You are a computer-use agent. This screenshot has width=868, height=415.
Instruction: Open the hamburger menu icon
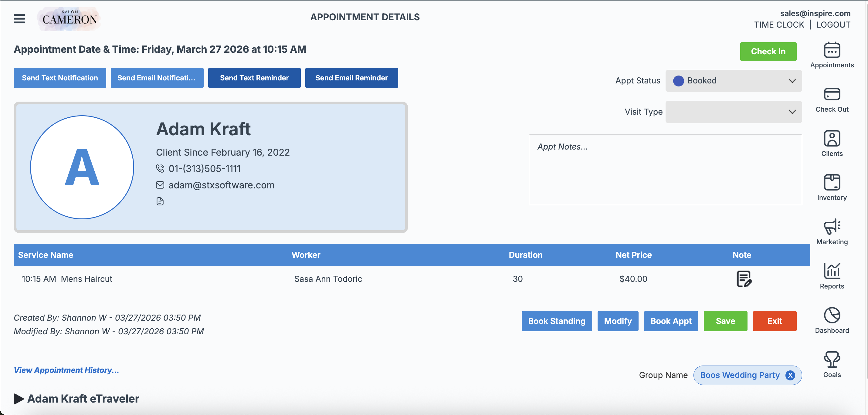coord(19,19)
